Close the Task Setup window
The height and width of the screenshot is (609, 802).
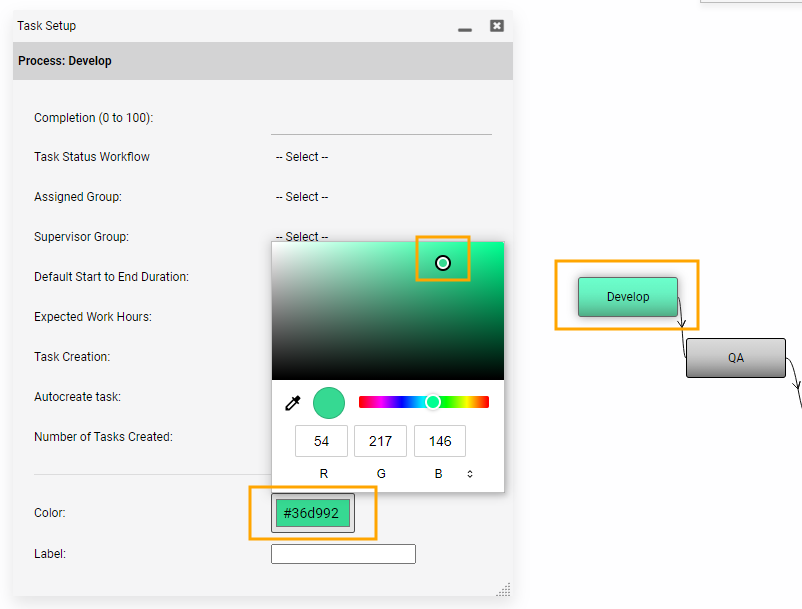497,26
